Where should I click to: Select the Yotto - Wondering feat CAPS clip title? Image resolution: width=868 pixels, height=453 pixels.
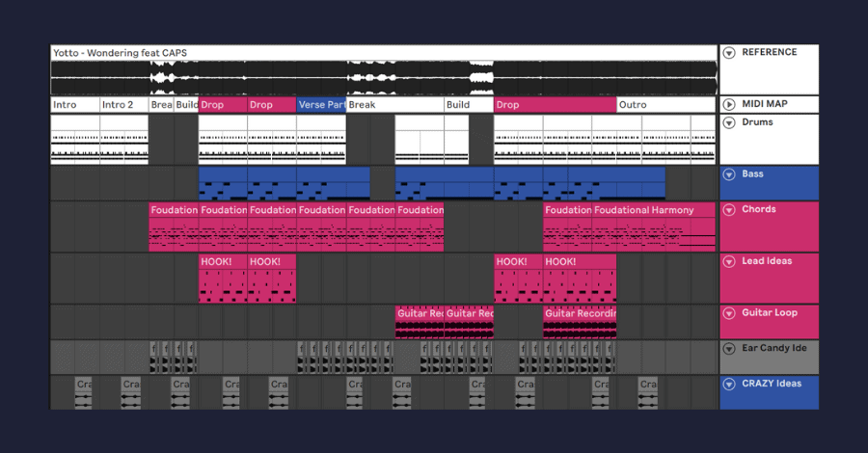[x=120, y=53]
